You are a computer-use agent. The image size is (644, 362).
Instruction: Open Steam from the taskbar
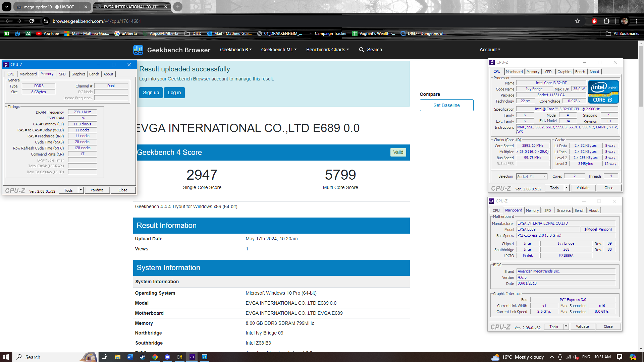pyautogui.click(x=143, y=357)
